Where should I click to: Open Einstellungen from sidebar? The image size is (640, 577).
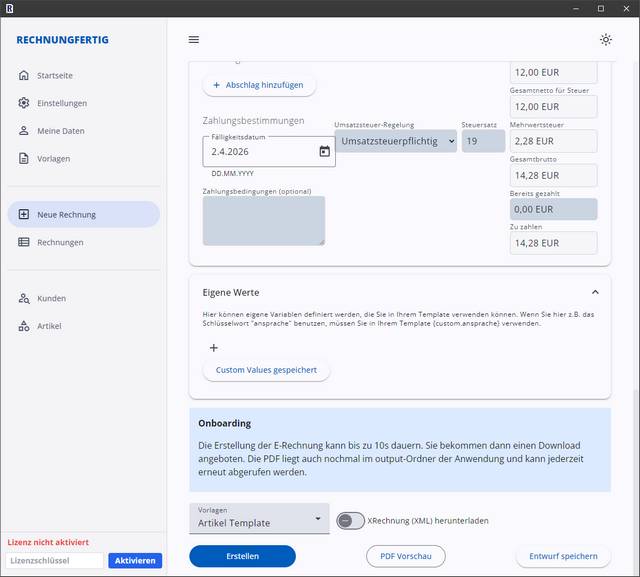point(61,103)
